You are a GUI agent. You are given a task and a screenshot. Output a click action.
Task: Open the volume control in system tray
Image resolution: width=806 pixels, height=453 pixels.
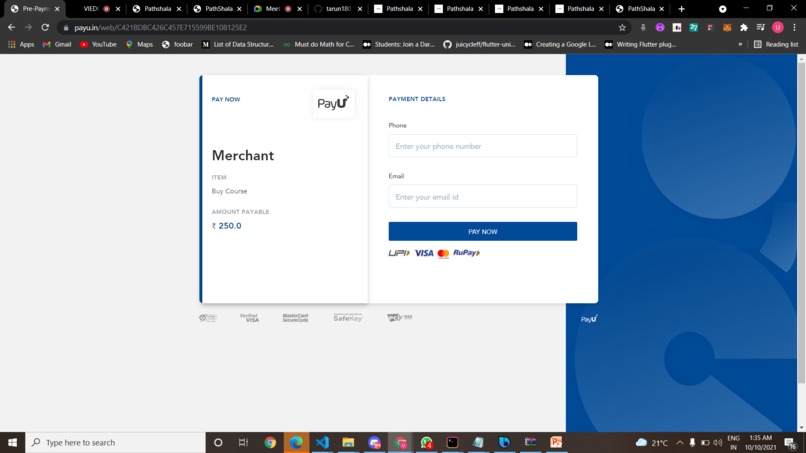pyautogui.click(x=718, y=442)
